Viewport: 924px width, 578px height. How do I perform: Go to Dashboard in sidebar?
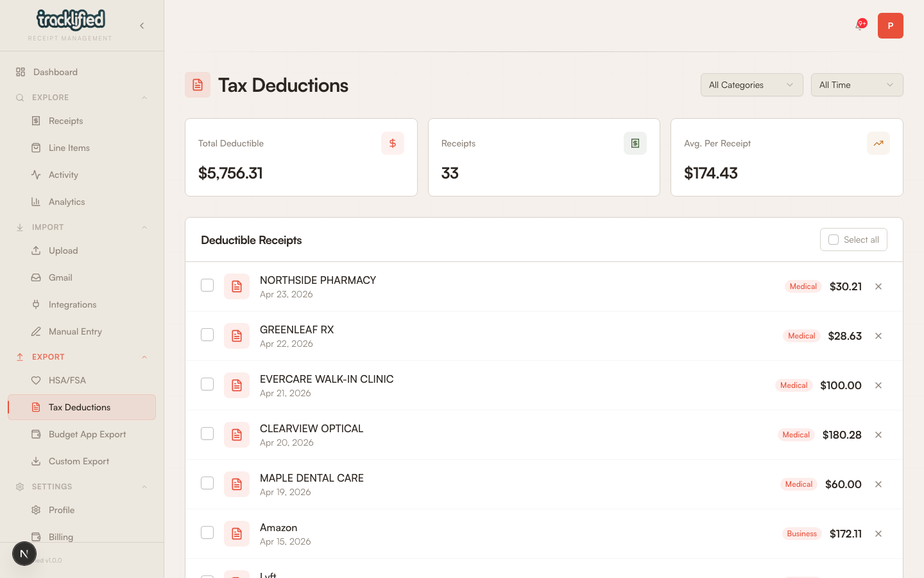click(81, 72)
